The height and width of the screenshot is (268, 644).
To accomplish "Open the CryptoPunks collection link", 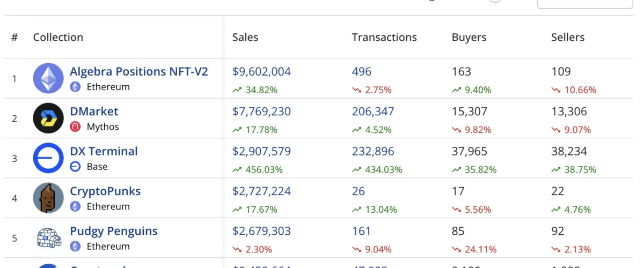I will tap(105, 191).
